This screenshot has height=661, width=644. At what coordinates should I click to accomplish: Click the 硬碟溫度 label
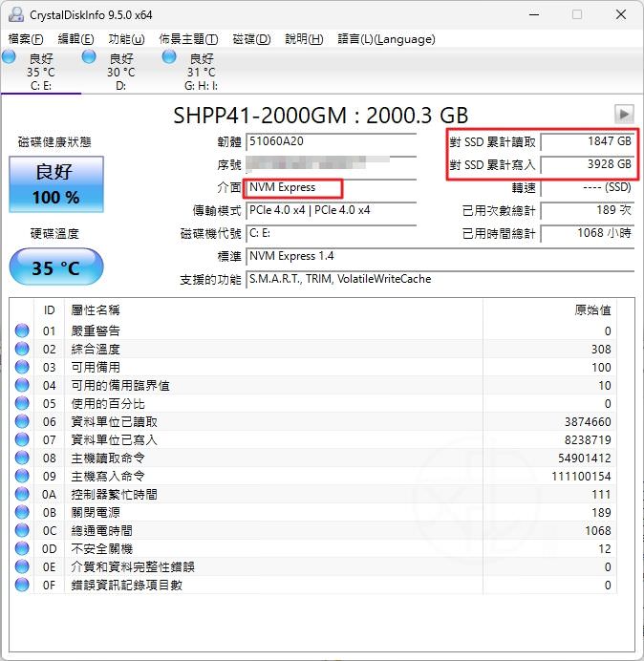(x=54, y=233)
